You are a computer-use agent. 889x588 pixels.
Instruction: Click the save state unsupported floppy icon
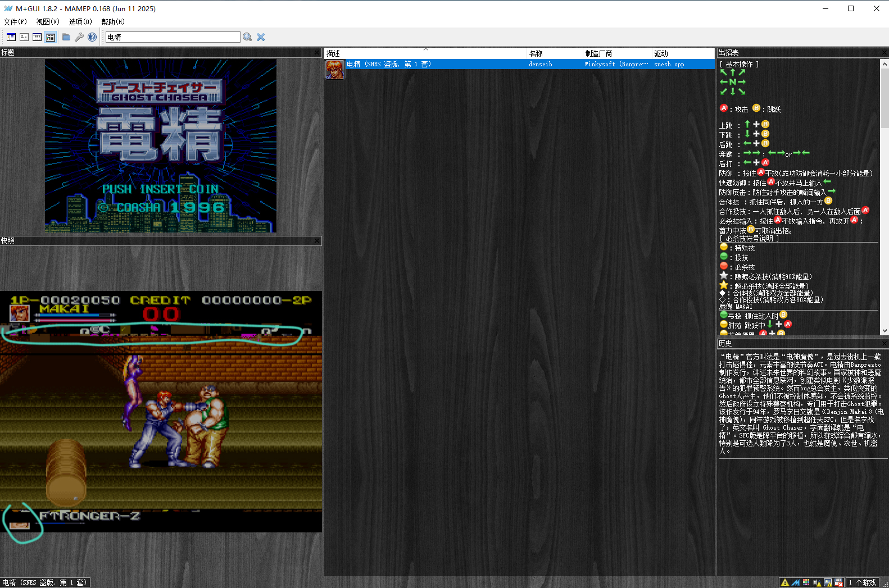click(x=838, y=582)
